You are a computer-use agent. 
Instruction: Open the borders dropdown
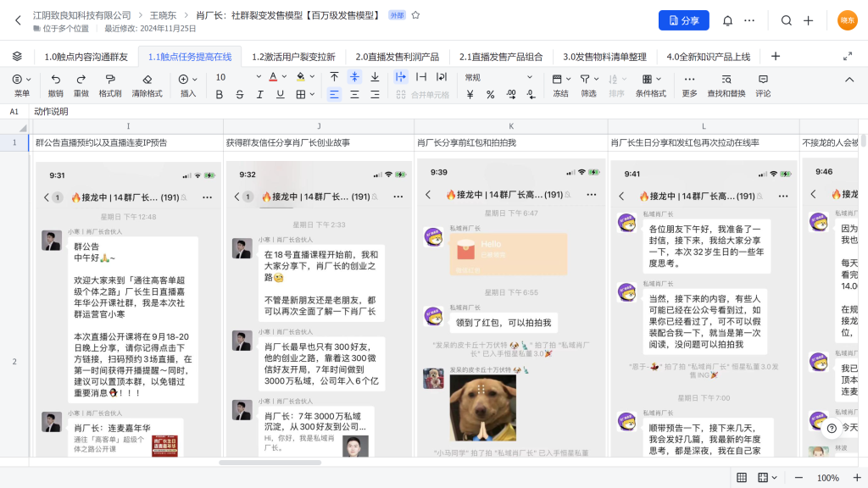(305, 95)
